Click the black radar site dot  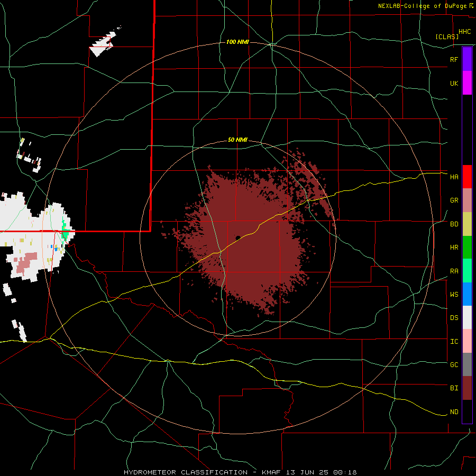238,238
